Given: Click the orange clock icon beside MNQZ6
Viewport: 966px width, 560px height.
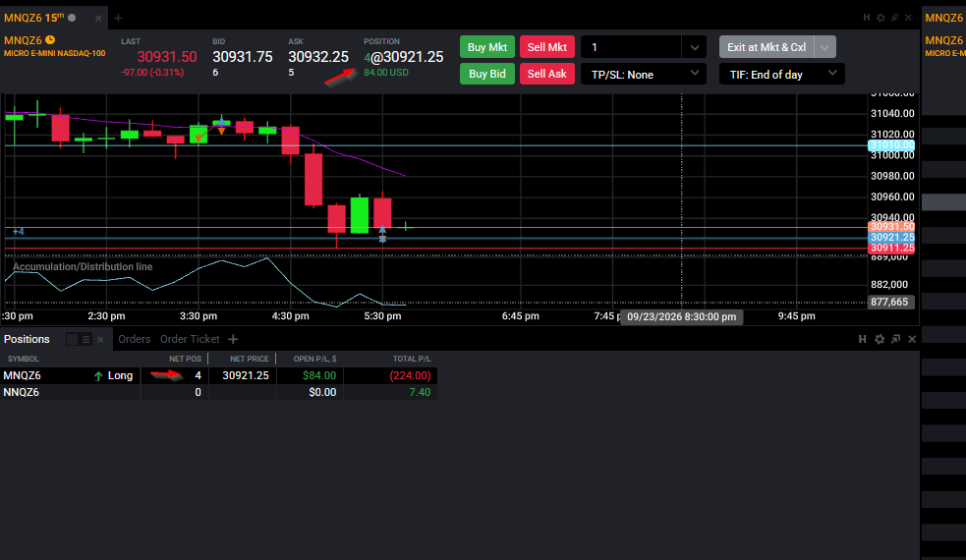Looking at the screenshot, I should [x=50, y=40].
